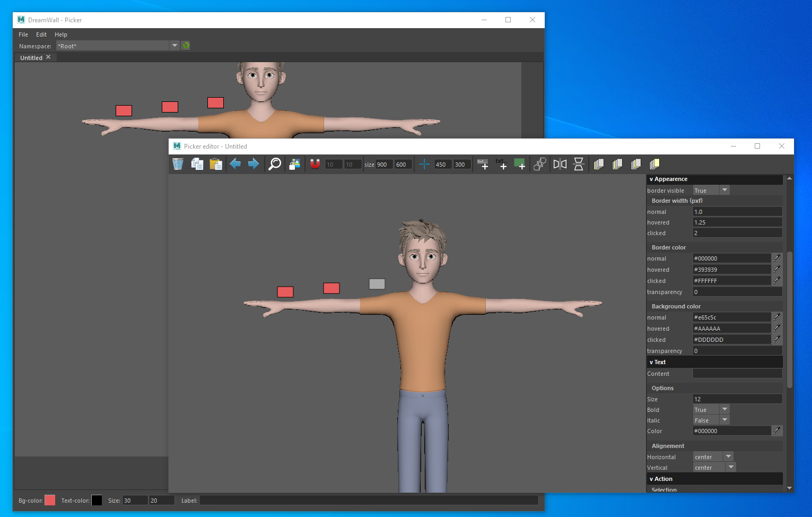Collapse the Appearence section
Viewport: 812px width, 517px height.
pyautogui.click(x=668, y=179)
